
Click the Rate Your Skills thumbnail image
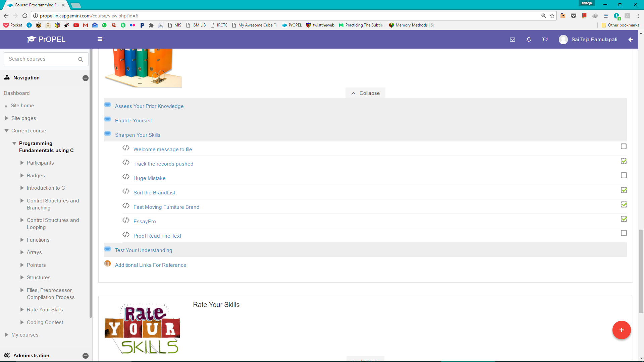pyautogui.click(x=143, y=329)
